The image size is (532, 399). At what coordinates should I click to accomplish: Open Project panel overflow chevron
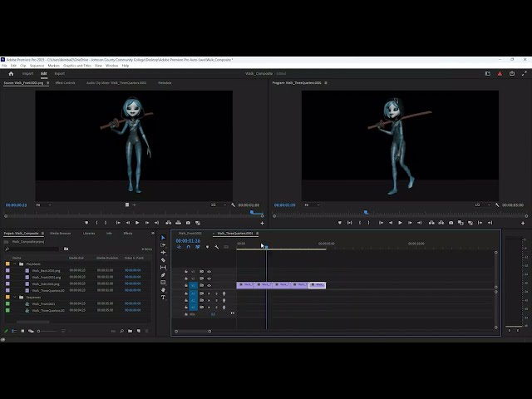point(153,234)
